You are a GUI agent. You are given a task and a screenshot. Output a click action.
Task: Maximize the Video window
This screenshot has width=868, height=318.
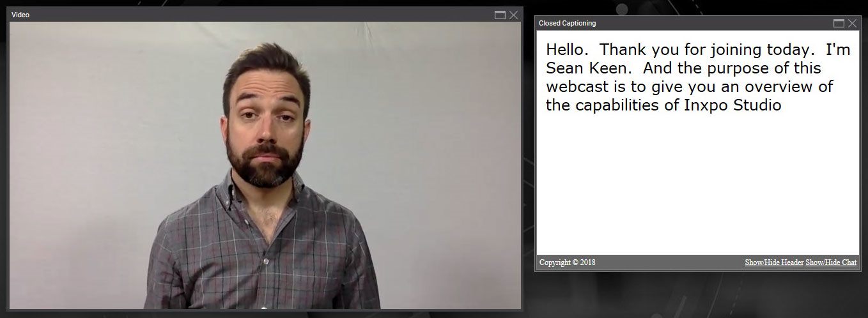click(x=500, y=15)
